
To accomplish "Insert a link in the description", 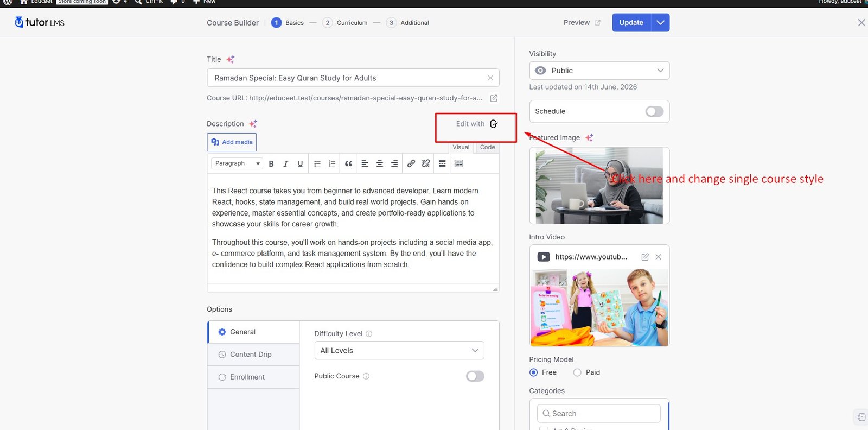I will [411, 163].
